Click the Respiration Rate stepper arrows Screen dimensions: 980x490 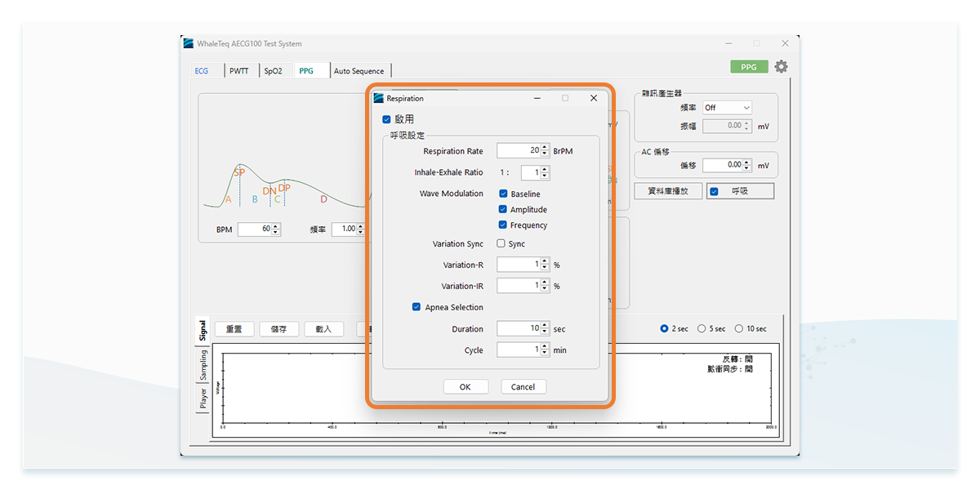coord(545,150)
